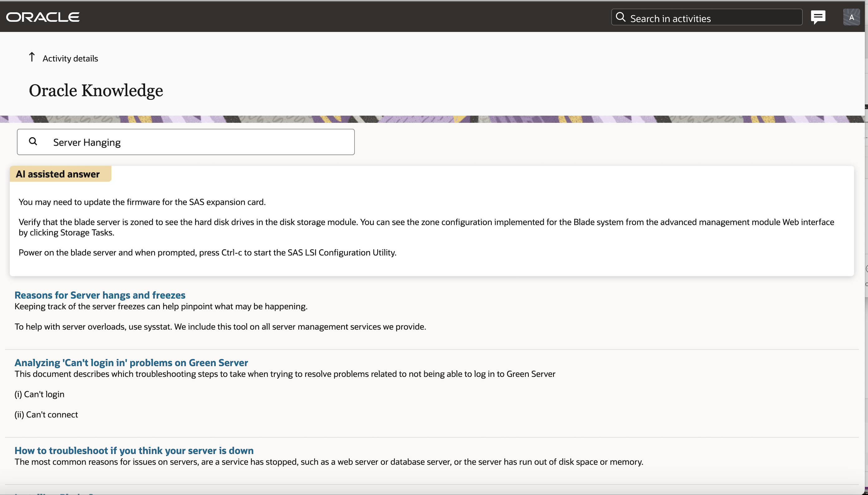Click the SAS expansion card firmware sentence
This screenshot has width=868, height=495.
142,202
